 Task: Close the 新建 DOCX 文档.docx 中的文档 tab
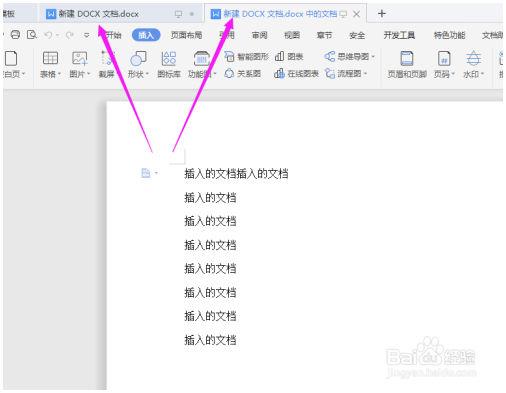click(x=356, y=14)
